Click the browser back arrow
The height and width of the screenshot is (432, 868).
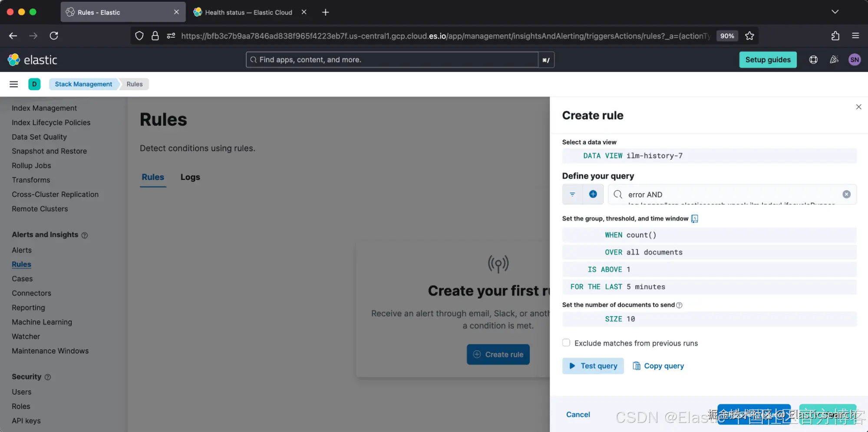13,36
